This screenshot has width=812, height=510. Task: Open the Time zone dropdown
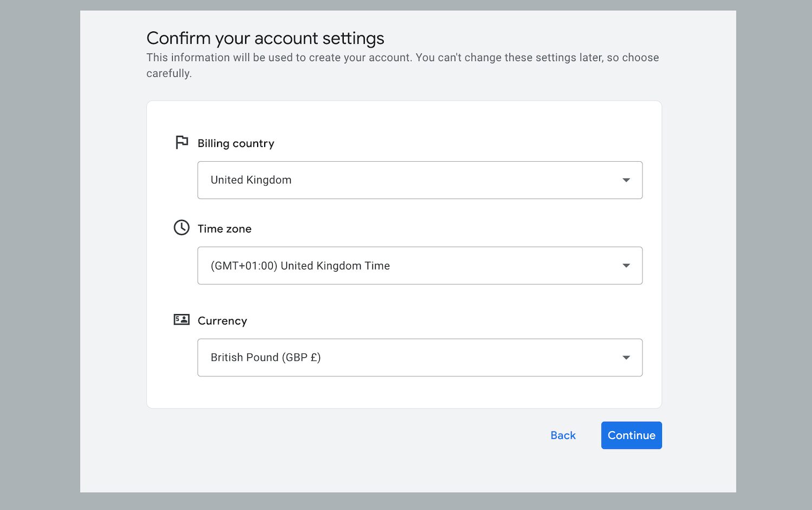(420, 266)
